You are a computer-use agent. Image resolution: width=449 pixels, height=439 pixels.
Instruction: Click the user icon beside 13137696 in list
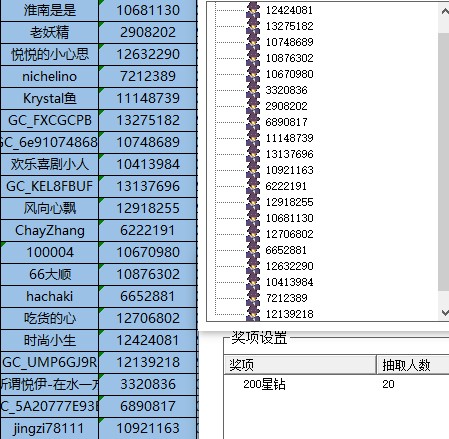tap(253, 154)
